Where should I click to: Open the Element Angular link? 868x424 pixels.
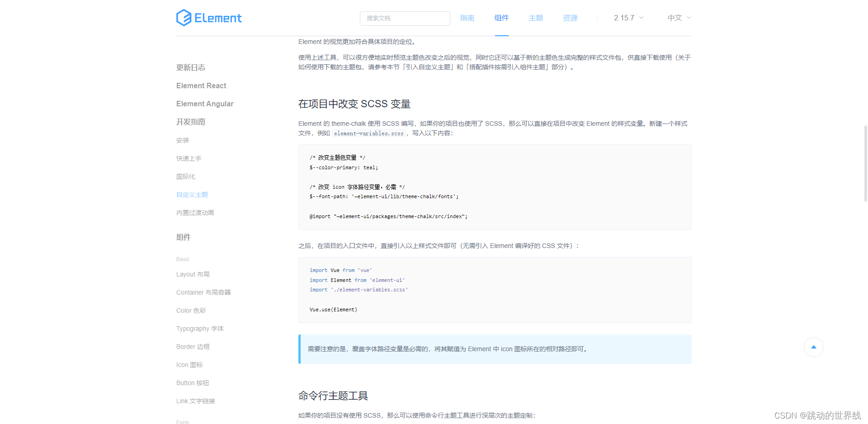coord(205,104)
